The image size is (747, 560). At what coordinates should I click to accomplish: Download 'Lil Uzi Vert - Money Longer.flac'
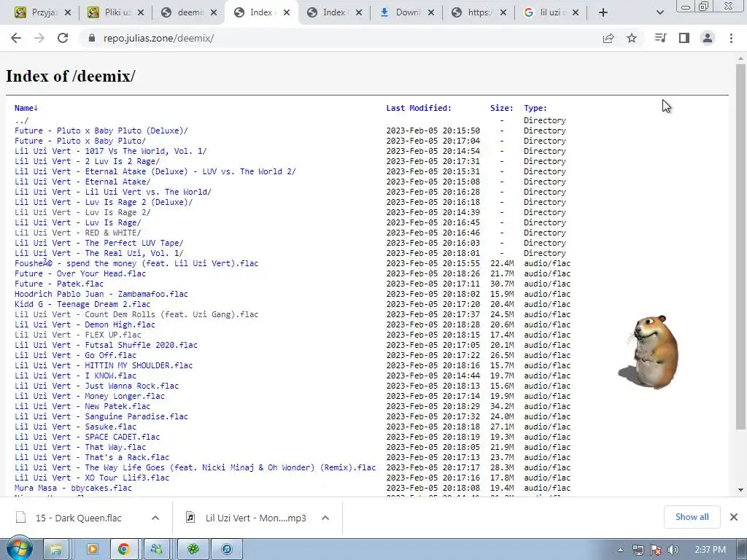point(90,396)
